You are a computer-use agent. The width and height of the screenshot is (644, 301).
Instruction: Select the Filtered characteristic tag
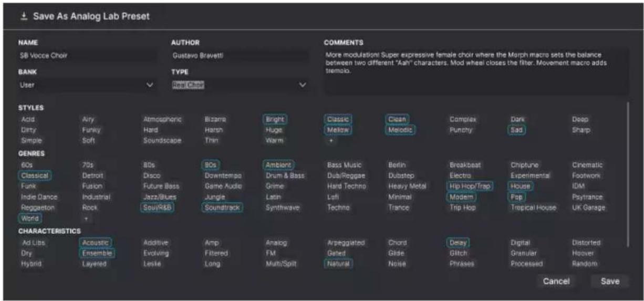[x=216, y=253]
